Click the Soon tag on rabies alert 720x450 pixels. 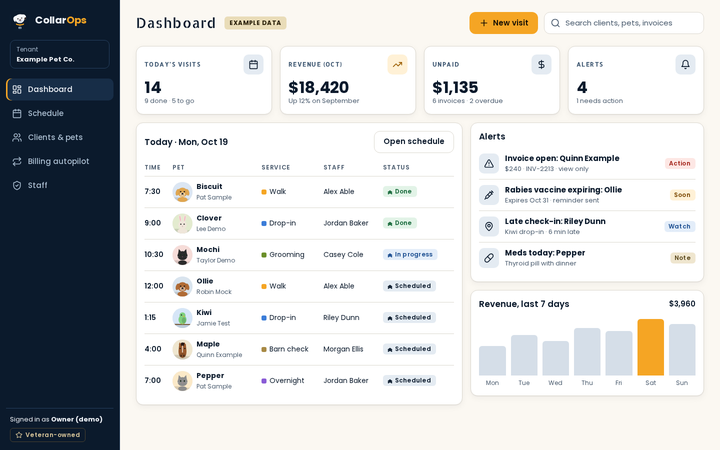pos(682,195)
